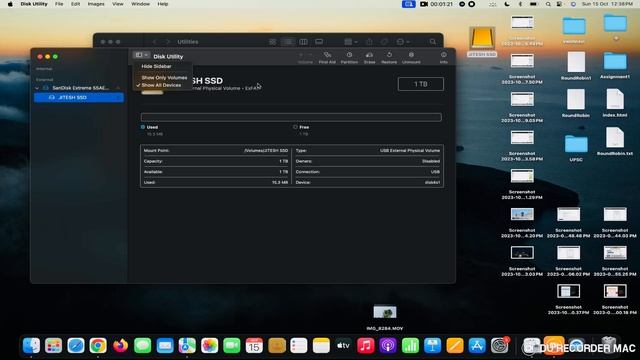640x360 pixels.
Task: Click the disk usage bar
Action: pyautogui.click(x=291, y=117)
